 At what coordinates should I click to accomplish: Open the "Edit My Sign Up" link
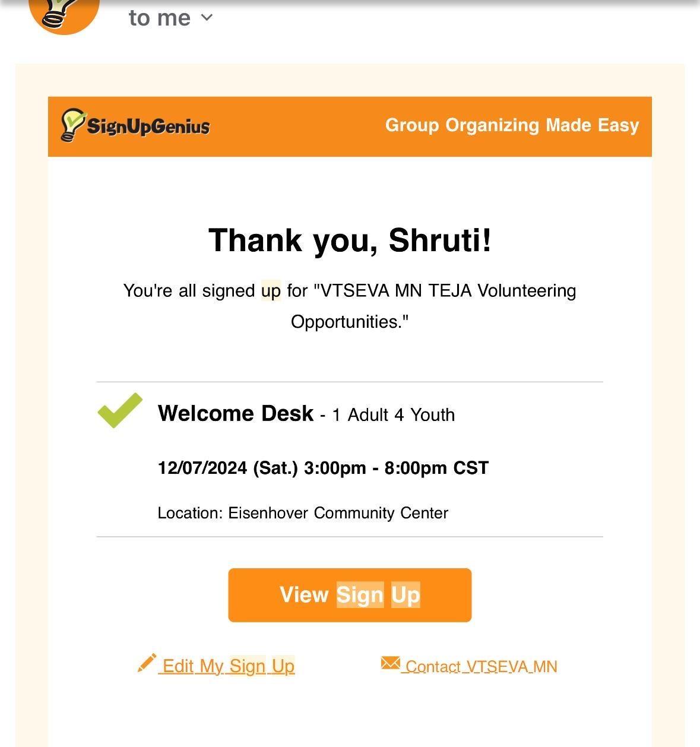(229, 666)
